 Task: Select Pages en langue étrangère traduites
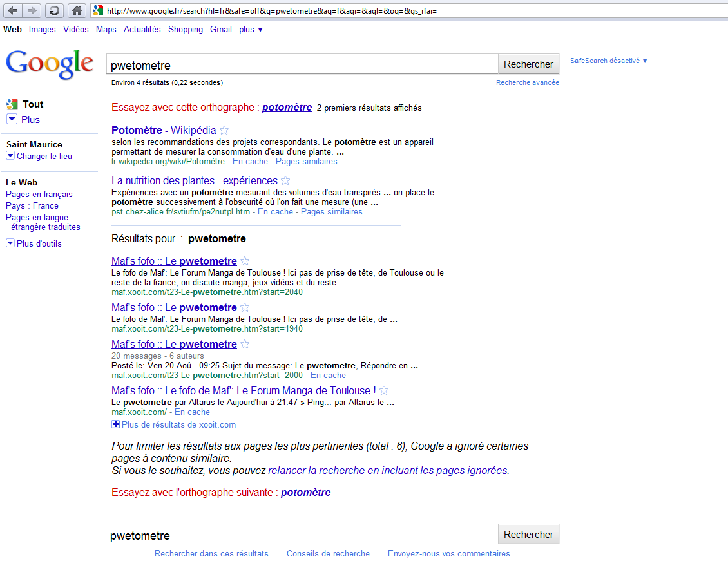43,222
